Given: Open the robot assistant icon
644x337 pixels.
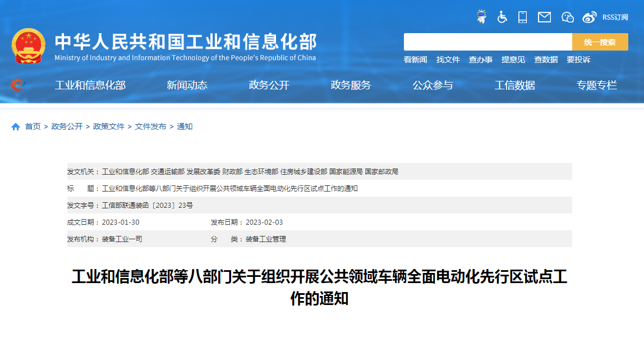Looking at the screenshot, I should 481,17.
